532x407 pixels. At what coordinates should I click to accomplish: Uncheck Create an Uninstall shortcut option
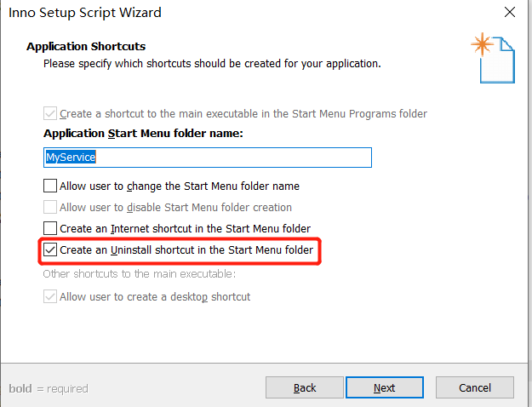[x=50, y=250]
